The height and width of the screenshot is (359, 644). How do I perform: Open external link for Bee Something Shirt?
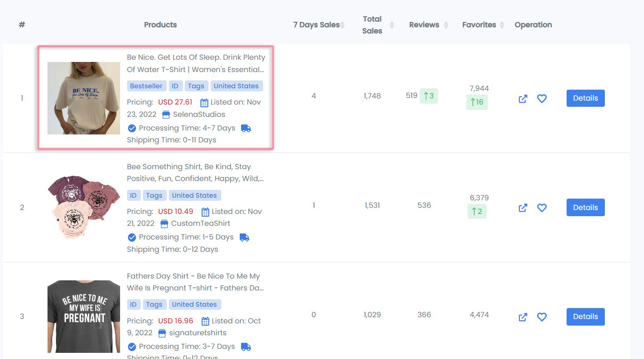(x=523, y=207)
